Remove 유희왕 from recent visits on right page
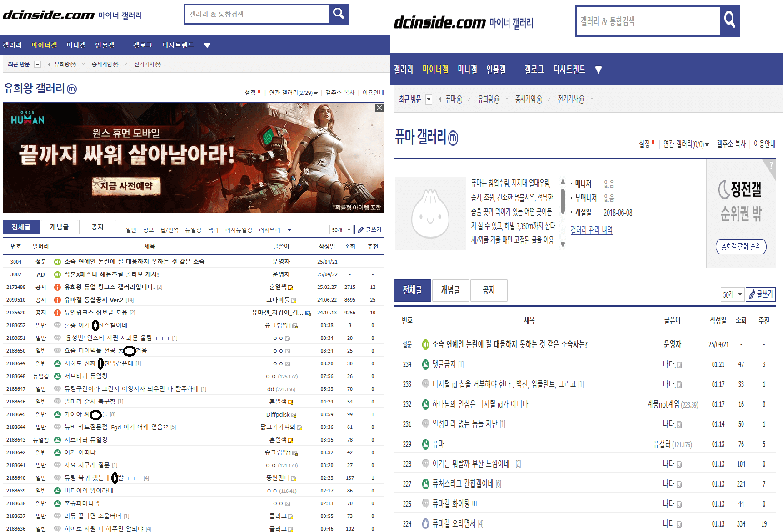The image size is (783, 532). (x=507, y=99)
